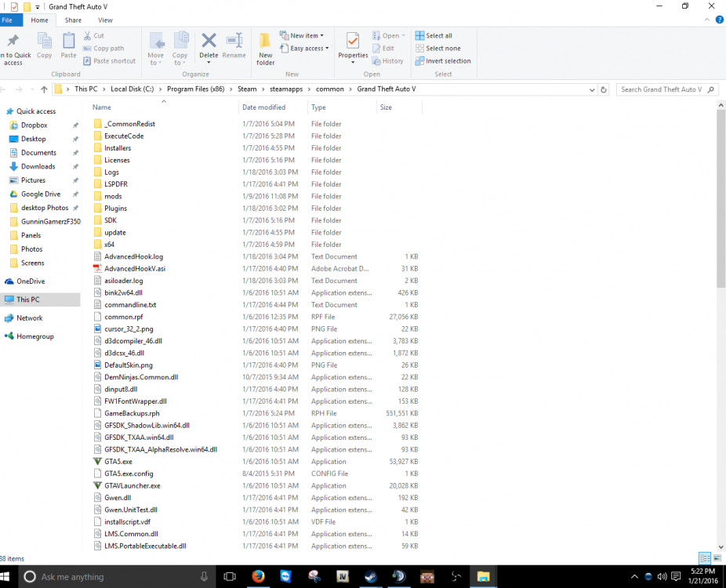Switch to large icons view in status bar
This screenshot has width=726, height=588.
pyautogui.click(x=717, y=558)
